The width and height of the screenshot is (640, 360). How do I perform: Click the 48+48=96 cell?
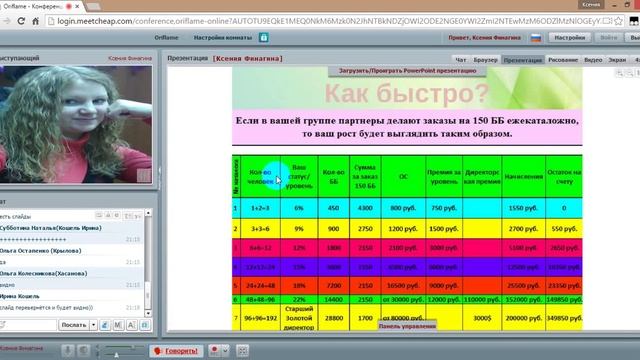(260, 300)
